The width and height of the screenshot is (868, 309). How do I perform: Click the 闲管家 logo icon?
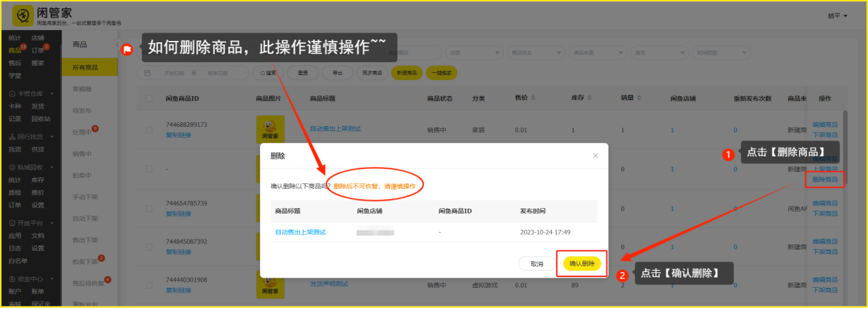[23, 15]
